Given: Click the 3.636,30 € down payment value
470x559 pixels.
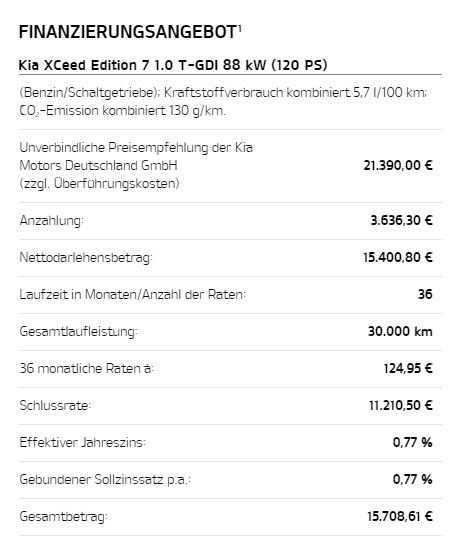Looking at the screenshot, I should [x=402, y=220].
